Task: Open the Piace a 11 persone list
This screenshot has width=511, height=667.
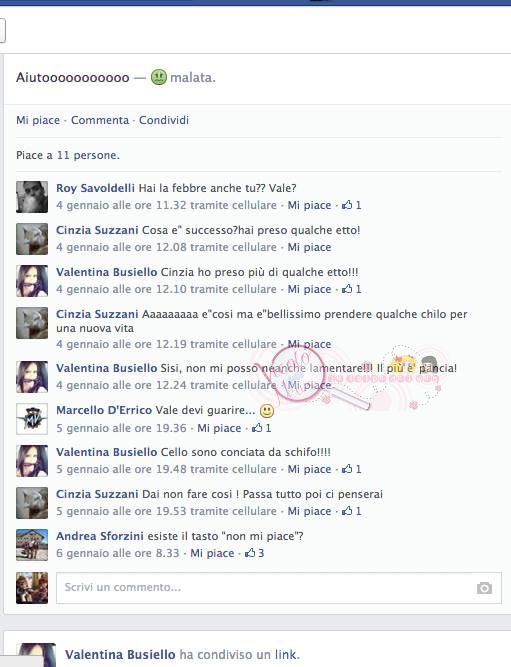Action: tap(68, 155)
